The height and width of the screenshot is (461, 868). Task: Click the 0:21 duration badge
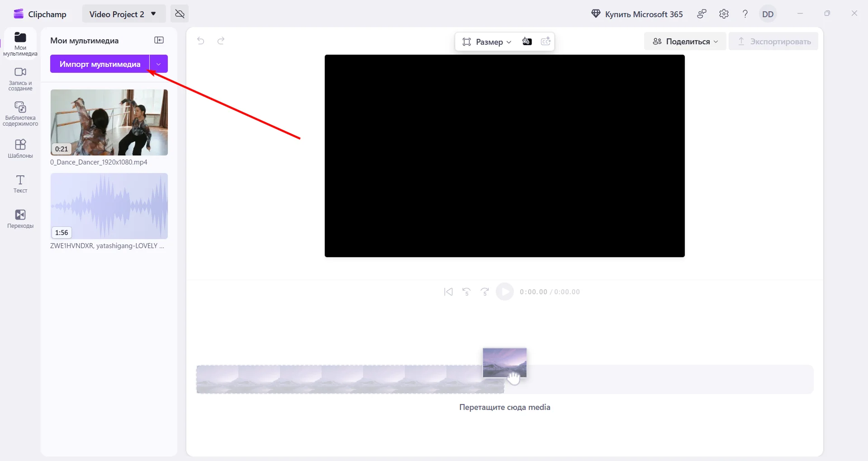62,149
